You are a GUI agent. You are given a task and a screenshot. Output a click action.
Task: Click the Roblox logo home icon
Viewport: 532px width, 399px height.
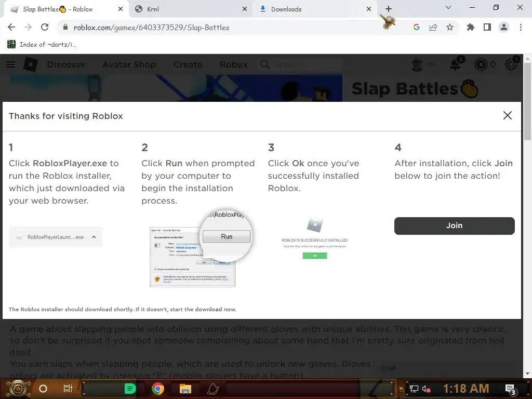pos(31,64)
